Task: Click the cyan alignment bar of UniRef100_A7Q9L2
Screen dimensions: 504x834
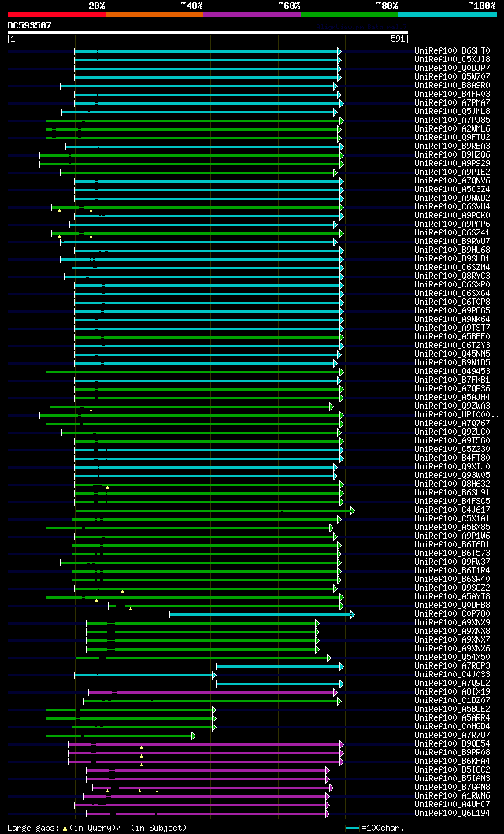Action: pos(280,684)
